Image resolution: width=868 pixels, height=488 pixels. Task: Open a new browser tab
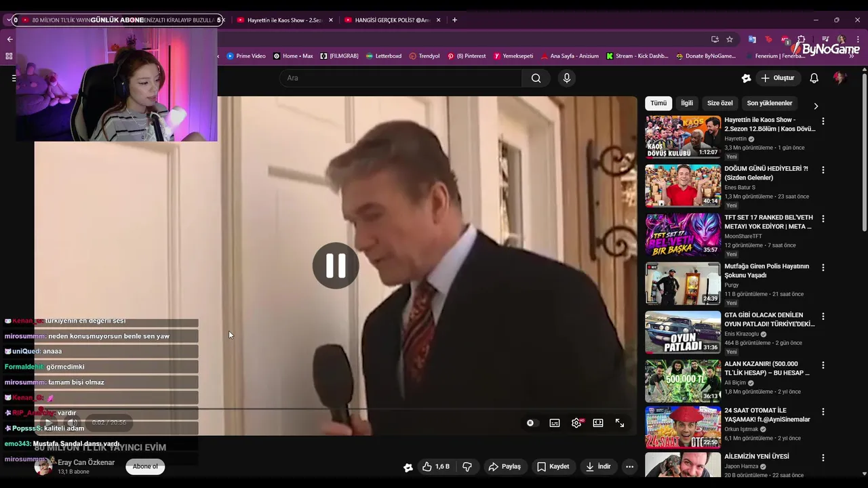pyautogui.click(x=454, y=20)
